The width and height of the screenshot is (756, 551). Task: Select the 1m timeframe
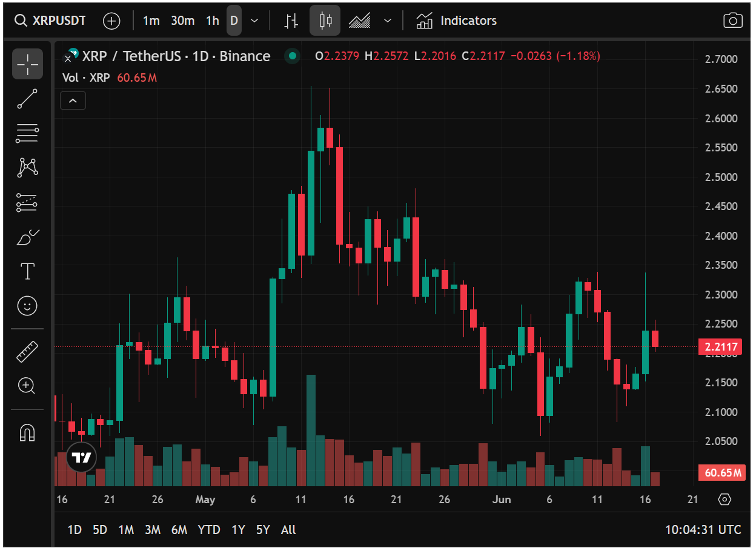click(x=151, y=21)
